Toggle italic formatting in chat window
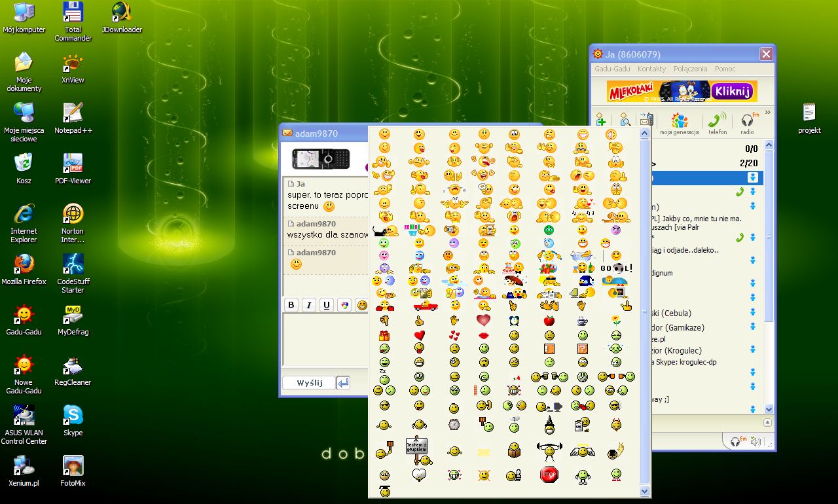Screen dimensions: 838x504 pyautogui.click(x=309, y=305)
